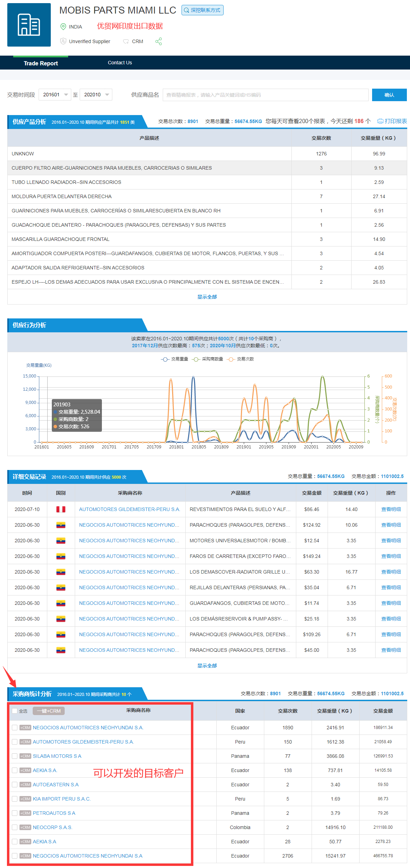Click the MOLDURA PUERTA DELANTERA DERECHA row

[x=207, y=196]
